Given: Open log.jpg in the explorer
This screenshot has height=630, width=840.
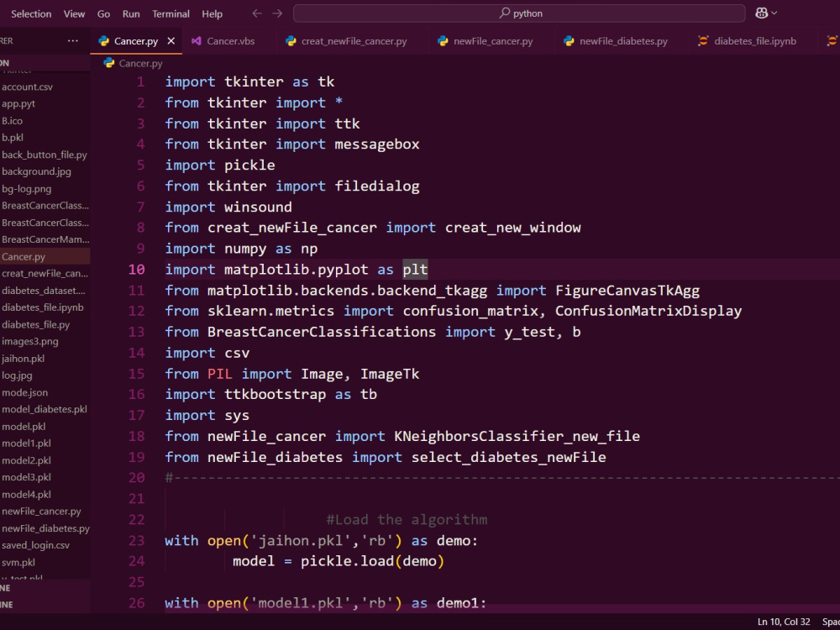Looking at the screenshot, I should pyautogui.click(x=17, y=375).
